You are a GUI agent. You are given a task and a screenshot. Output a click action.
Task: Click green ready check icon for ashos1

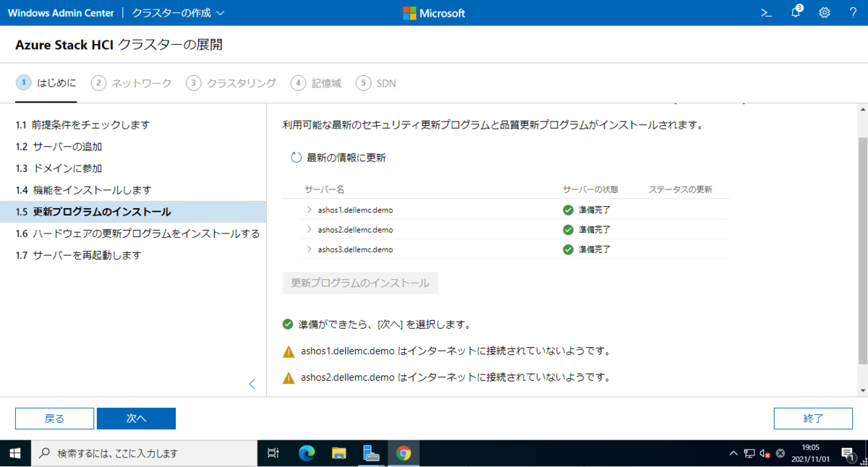[x=569, y=210]
